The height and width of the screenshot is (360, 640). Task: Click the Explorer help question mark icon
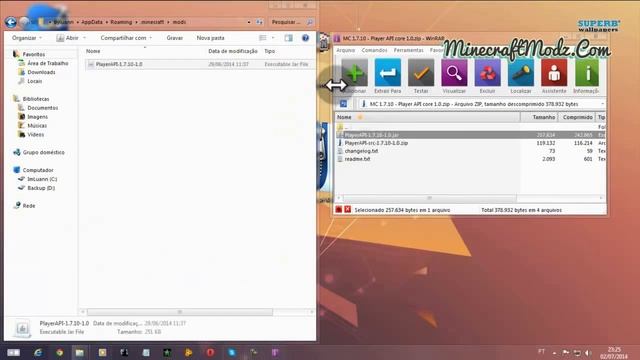(305, 38)
